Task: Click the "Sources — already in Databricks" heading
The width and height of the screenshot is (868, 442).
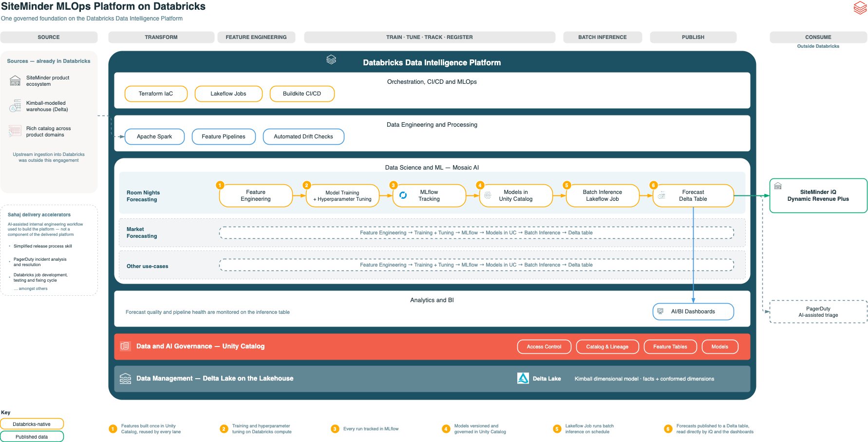Action: coord(49,61)
